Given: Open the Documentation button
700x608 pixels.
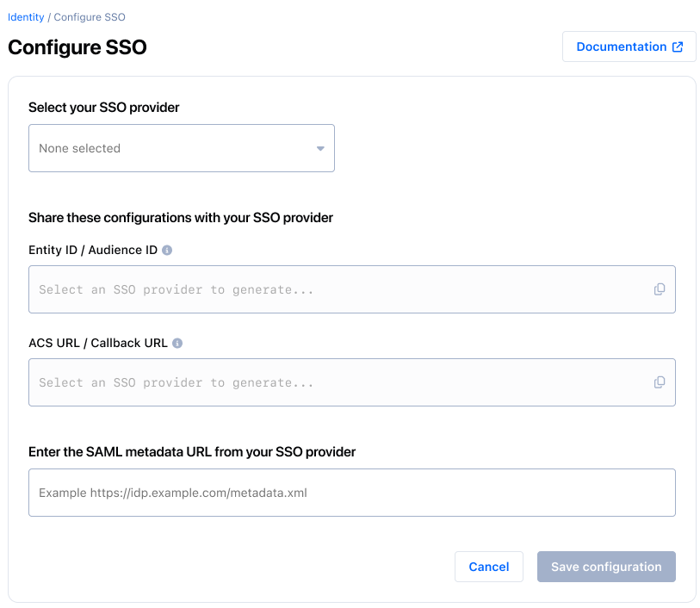Looking at the screenshot, I should [621, 47].
